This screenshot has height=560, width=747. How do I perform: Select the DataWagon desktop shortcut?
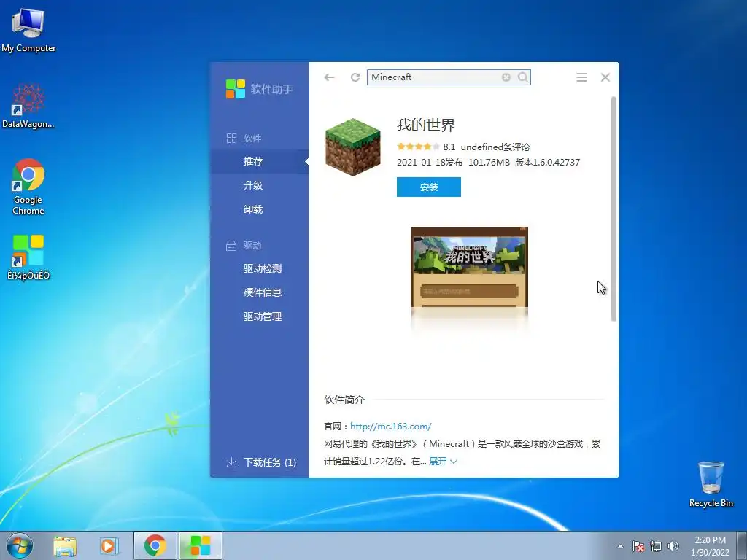point(28,106)
